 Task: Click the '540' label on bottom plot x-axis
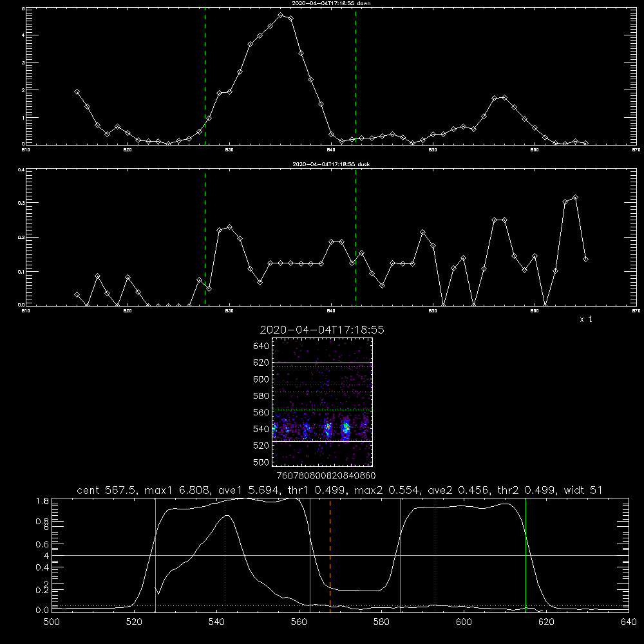[216, 622]
